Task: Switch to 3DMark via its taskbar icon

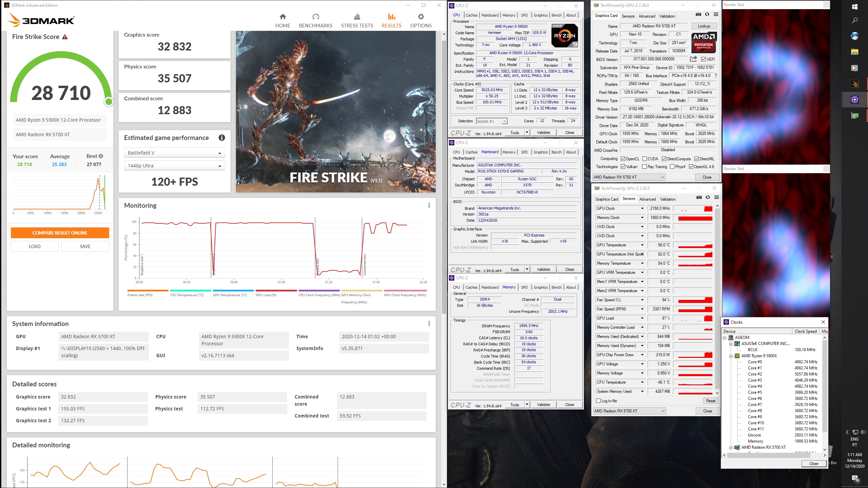Action: pos(854,84)
